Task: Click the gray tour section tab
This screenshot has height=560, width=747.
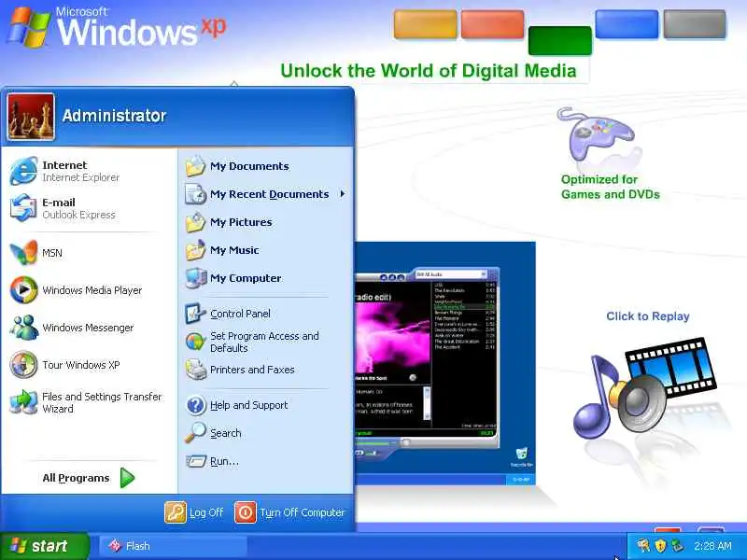Action: pyautogui.click(x=695, y=24)
